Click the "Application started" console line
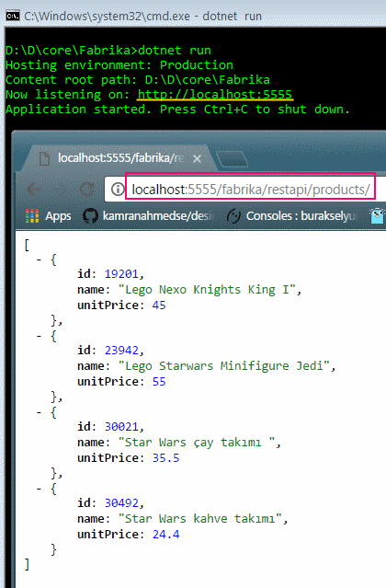 pos(177,110)
